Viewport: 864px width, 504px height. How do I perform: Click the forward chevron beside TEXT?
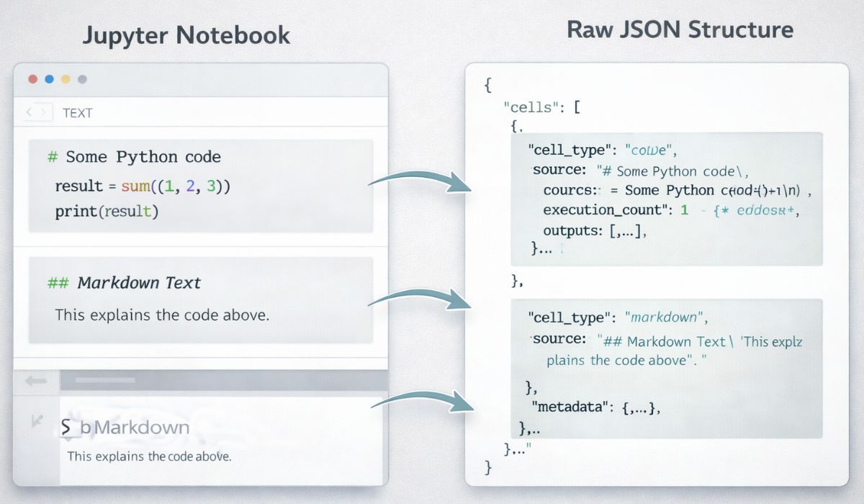pyautogui.click(x=45, y=112)
